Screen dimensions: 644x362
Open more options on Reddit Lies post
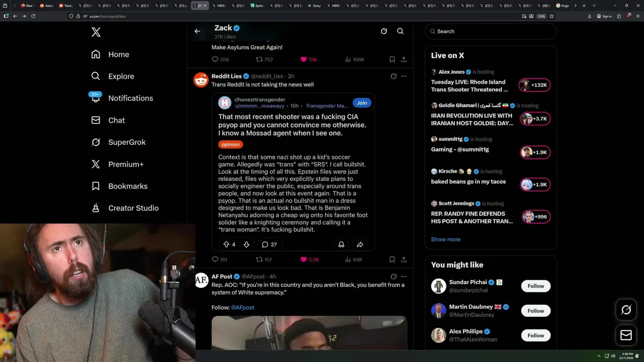404,76
